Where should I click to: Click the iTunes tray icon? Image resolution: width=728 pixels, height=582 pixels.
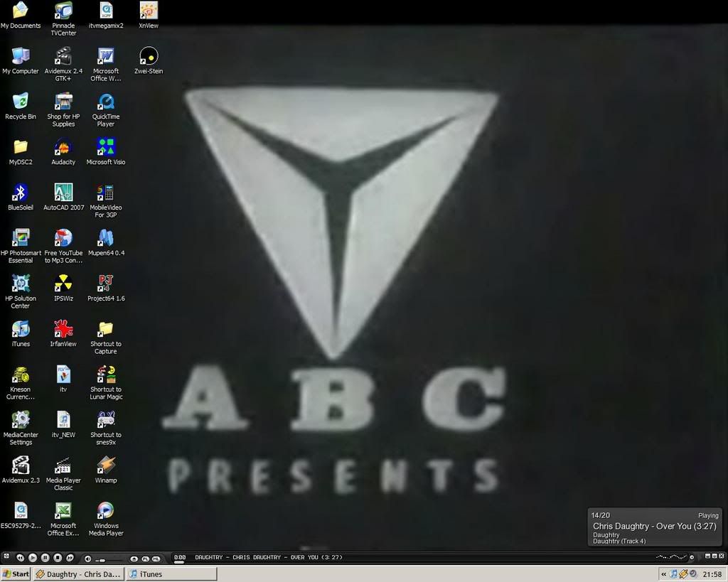[674, 574]
